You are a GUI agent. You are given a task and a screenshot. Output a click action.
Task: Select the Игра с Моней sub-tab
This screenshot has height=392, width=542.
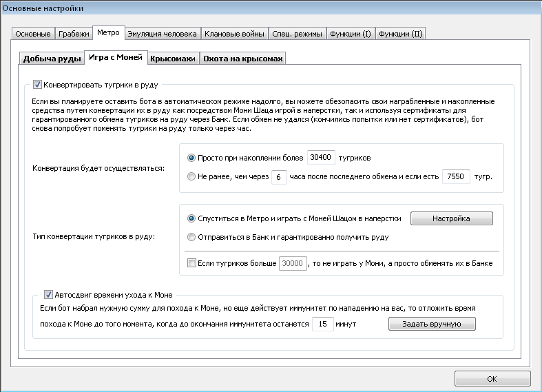click(x=116, y=57)
